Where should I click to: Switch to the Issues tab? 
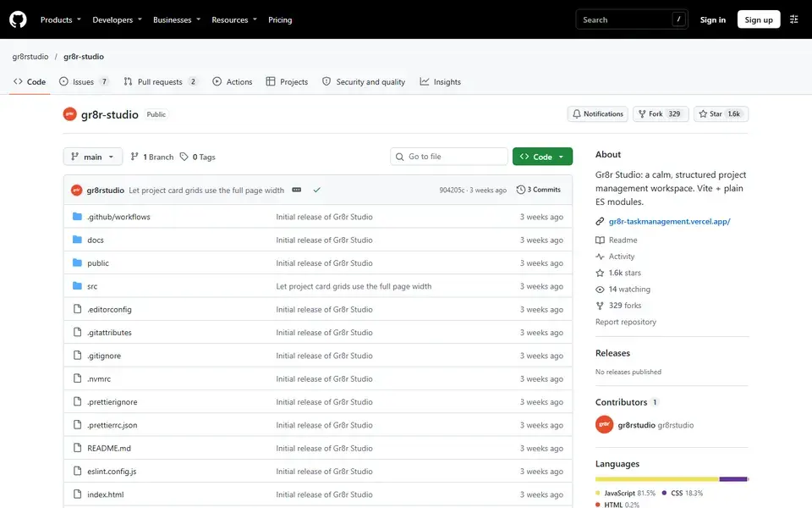[x=84, y=82]
